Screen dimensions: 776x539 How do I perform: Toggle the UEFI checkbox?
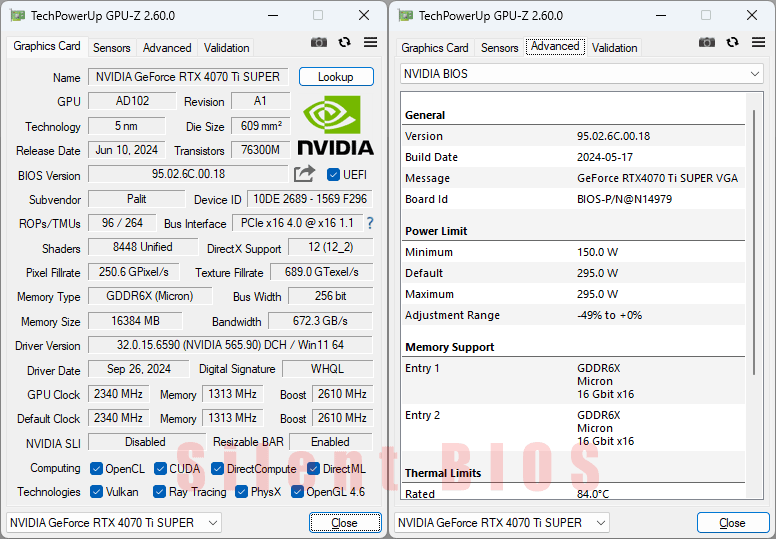[333, 175]
